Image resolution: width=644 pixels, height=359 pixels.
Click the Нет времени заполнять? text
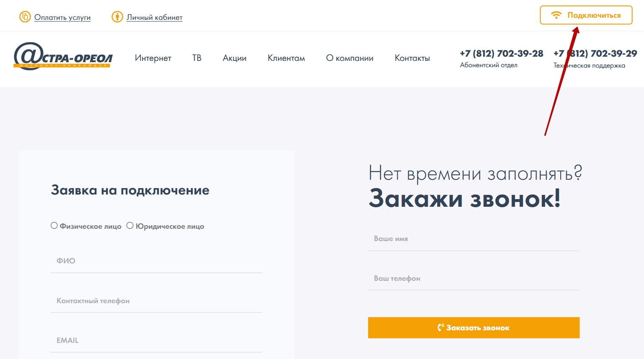click(x=476, y=173)
